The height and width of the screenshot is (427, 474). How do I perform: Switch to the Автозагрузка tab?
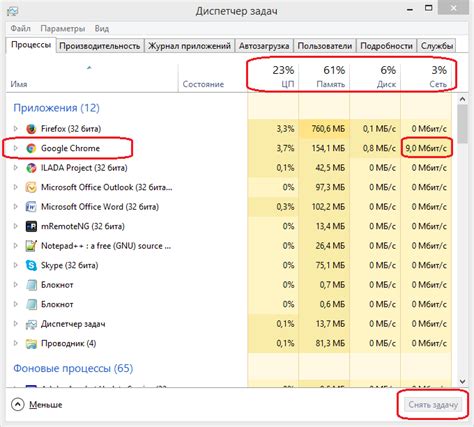tap(264, 46)
